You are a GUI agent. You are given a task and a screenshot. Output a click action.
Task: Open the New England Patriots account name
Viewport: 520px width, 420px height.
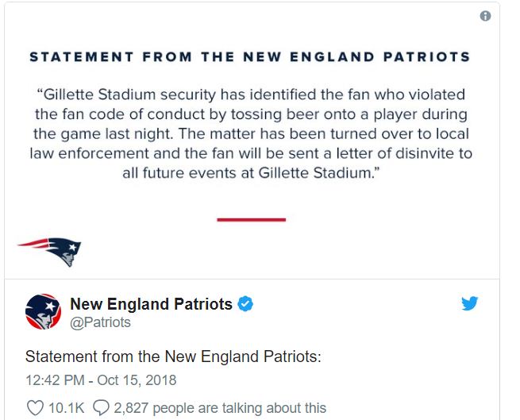point(151,304)
